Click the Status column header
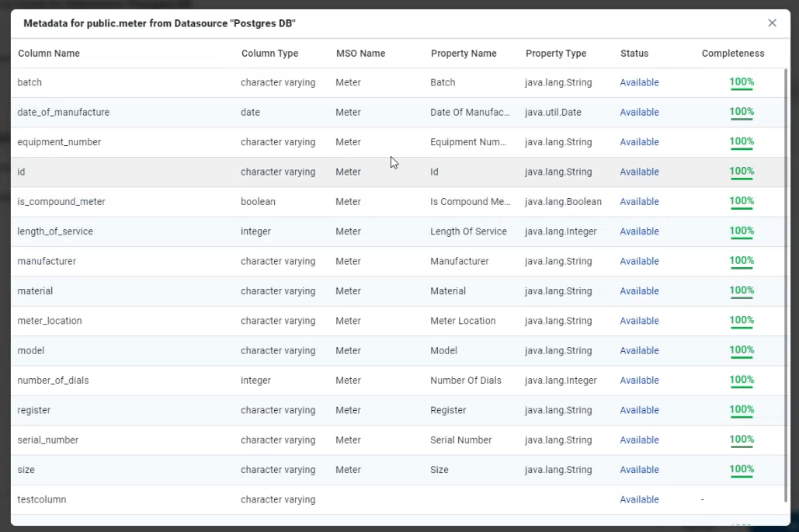 point(634,54)
